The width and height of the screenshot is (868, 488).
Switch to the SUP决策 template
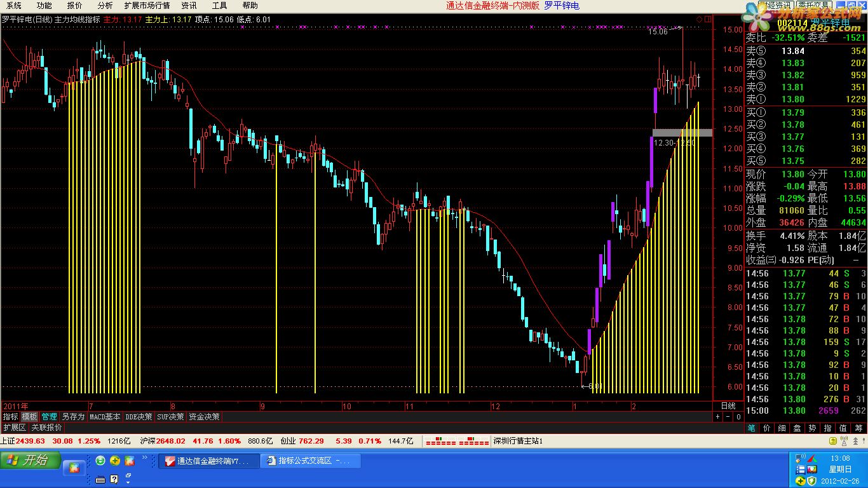pos(171,417)
